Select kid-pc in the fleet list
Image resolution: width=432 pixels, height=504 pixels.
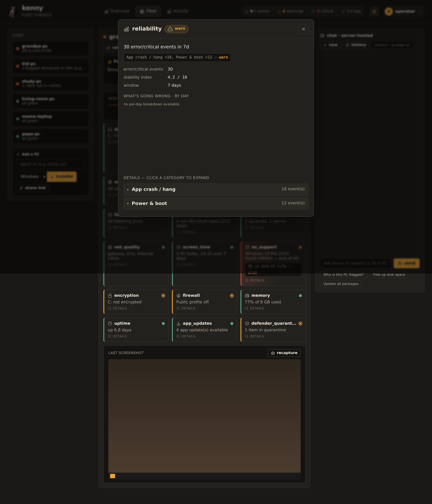click(51, 66)
